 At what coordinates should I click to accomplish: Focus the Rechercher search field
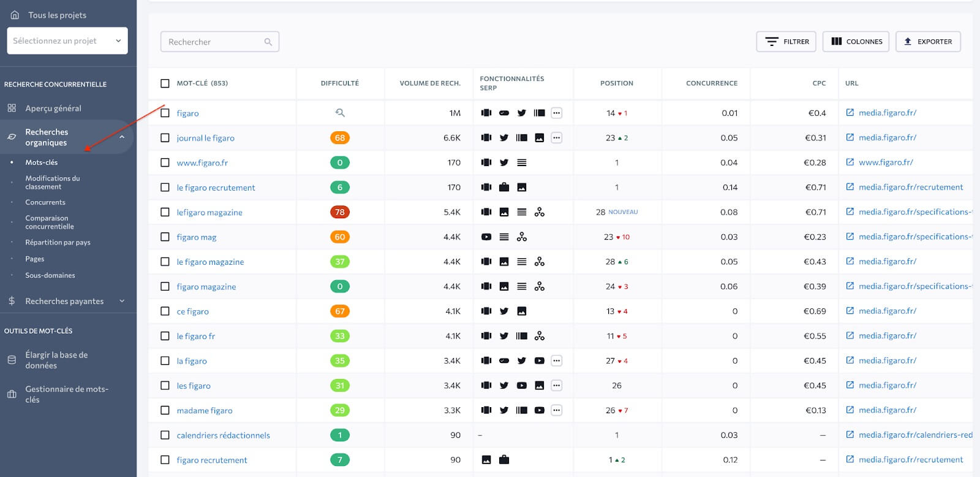pos(220,42)
